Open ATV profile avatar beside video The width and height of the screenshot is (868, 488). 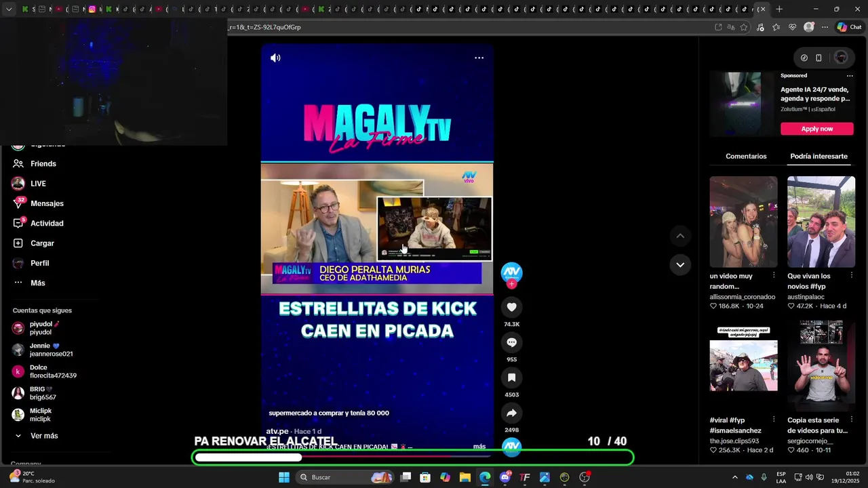pos(511,272)
